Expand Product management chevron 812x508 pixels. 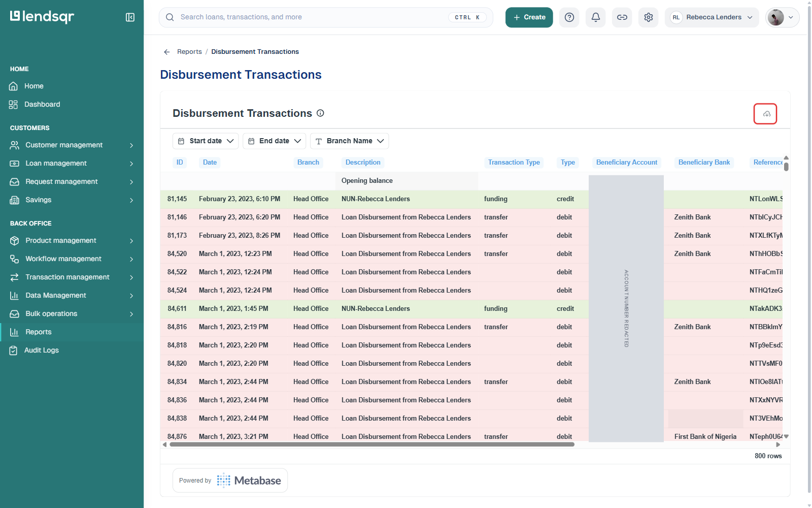[131, 241]
